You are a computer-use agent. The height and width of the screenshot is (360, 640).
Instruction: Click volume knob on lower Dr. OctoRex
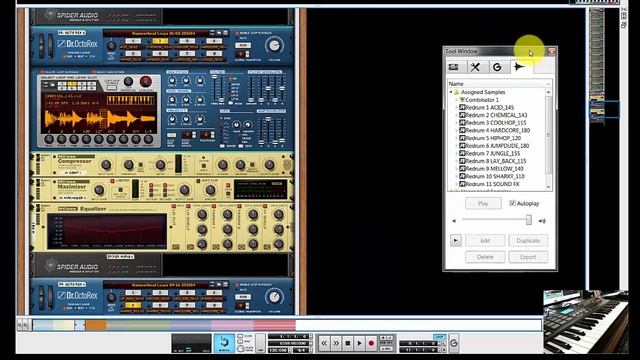point(274,298)
